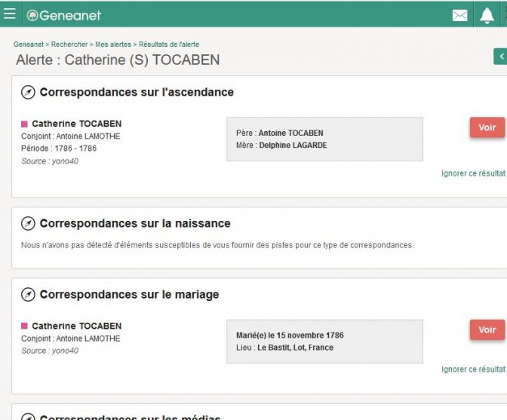
Task: Open the messages envelope icon
Action: [459, 15]
